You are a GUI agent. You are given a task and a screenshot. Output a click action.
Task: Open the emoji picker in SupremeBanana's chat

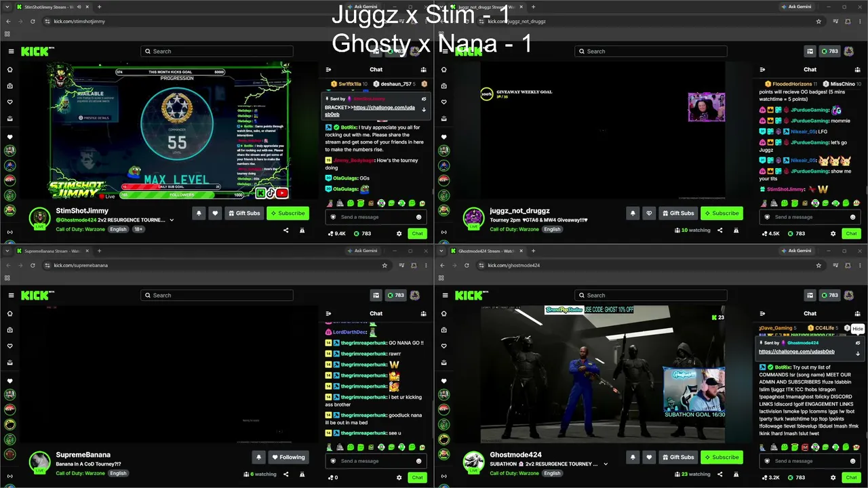pyautogui.click(x=418, y=461)
